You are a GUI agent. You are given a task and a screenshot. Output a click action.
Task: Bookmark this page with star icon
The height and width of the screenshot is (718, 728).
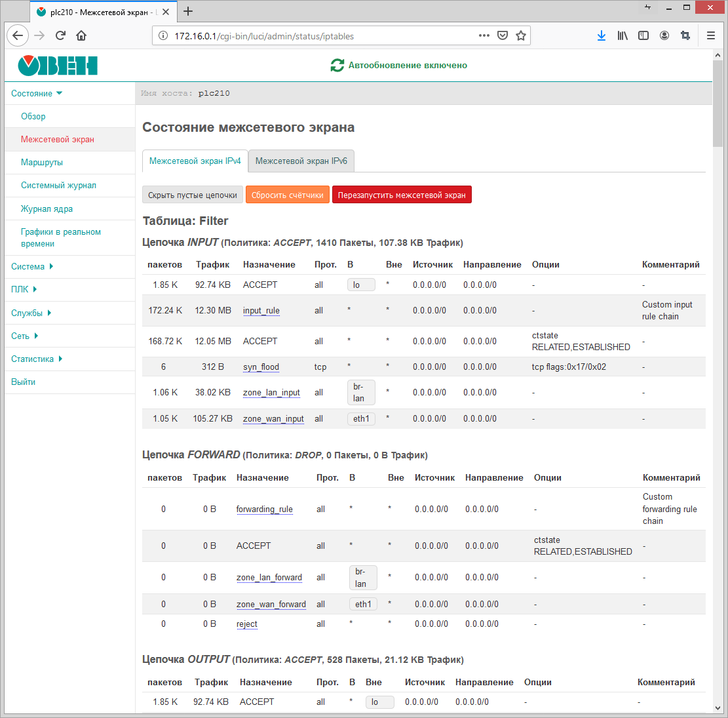pyautogui.click(x=521, y=35)
